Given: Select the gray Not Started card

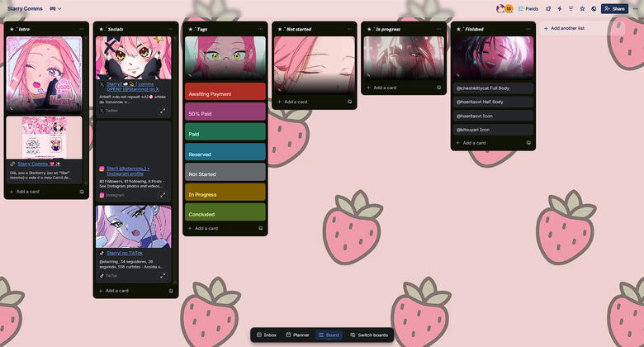Looking at the screenshot, I should [x=225, y=172].
